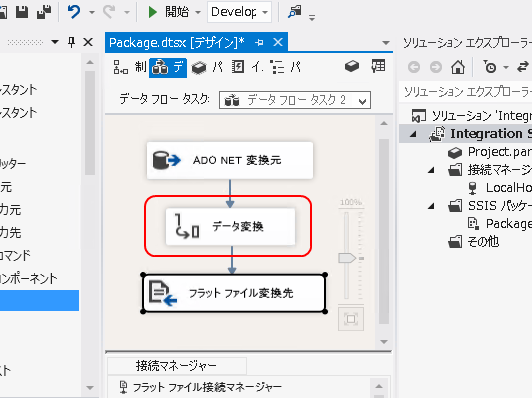The image size is (532, 398).
Task: Collapse the SSIS パッケージ folder
Action: tap(431, 206)
